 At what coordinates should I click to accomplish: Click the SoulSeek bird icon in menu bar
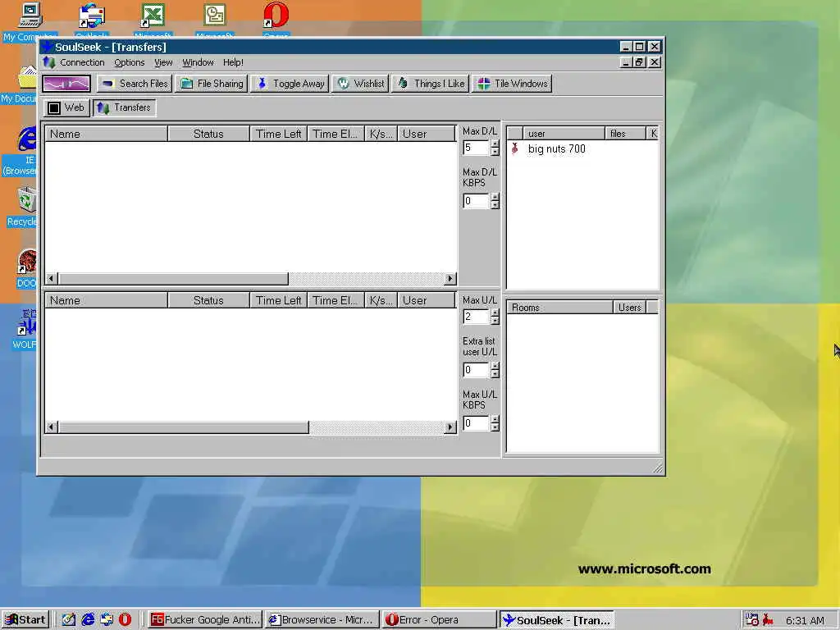point(49,62)
